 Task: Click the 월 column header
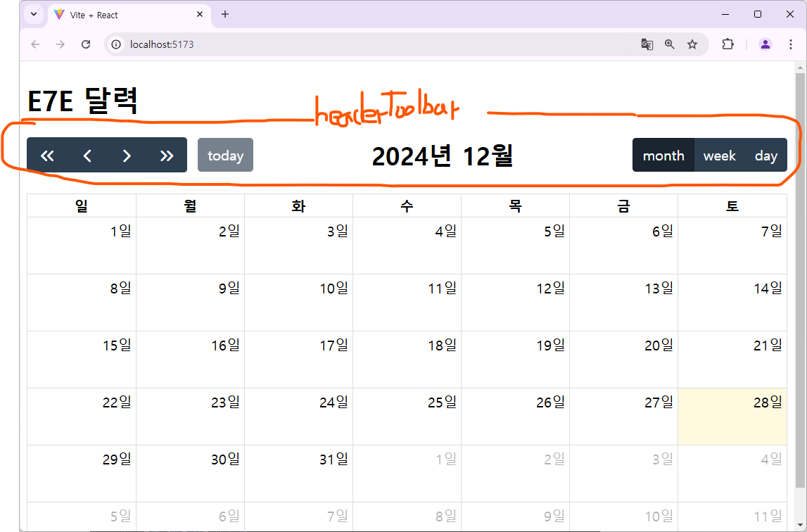point(190,206)
